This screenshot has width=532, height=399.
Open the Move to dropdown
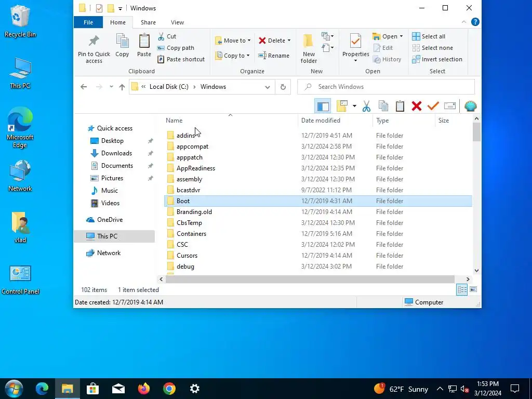tap(233, 41)
